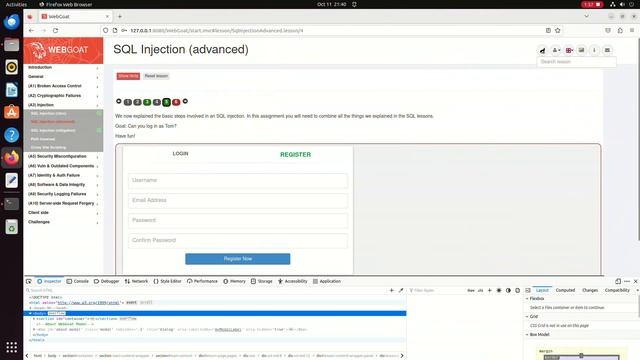The width and height of the screenshot is (640, 360).
Task: Click the eyedropper color picker icon
Action: coord(401,290)
